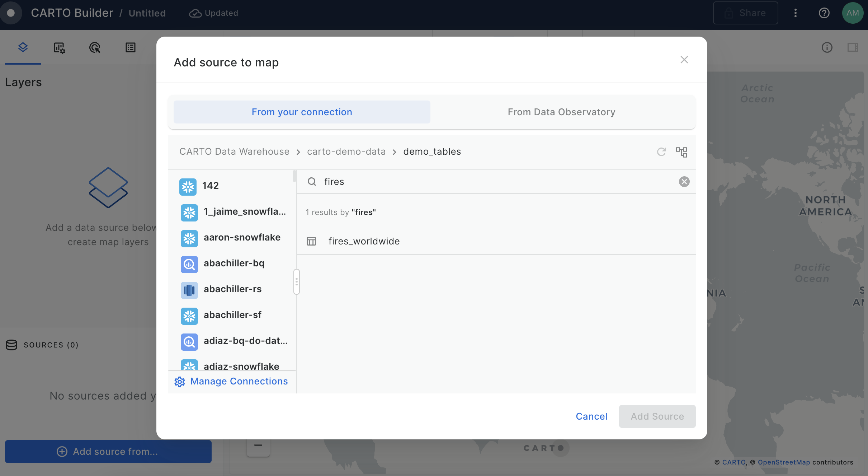Select the aaron-snowflake connection

pyautogui.click(x=241, y=238)
